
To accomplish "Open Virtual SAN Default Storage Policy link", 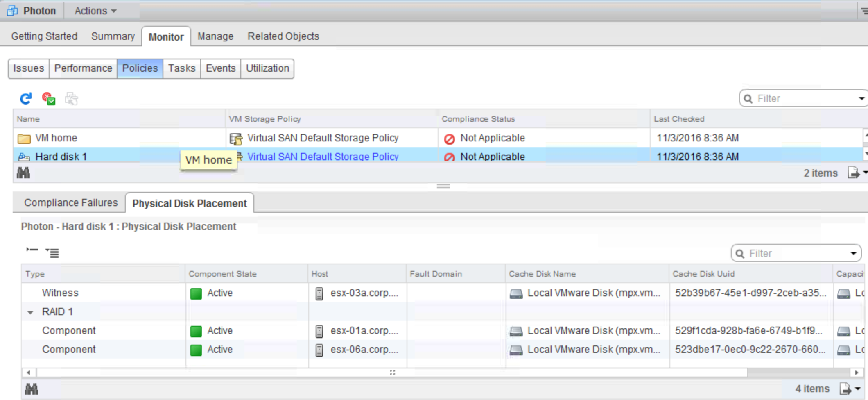I will [323, 157].
